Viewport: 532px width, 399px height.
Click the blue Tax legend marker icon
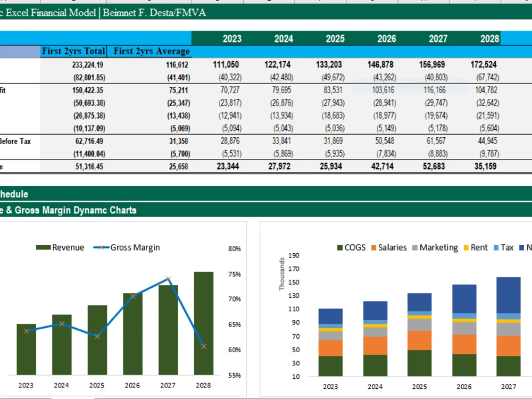coord(495,247)
